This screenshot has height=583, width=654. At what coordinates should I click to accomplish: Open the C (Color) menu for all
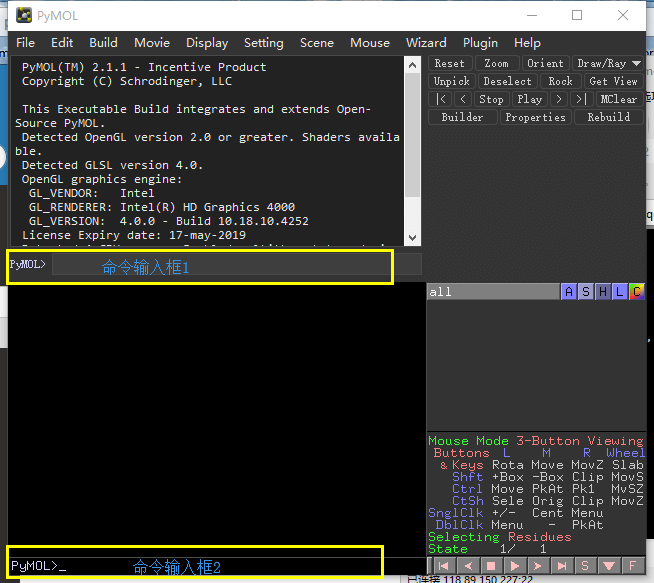636,292
